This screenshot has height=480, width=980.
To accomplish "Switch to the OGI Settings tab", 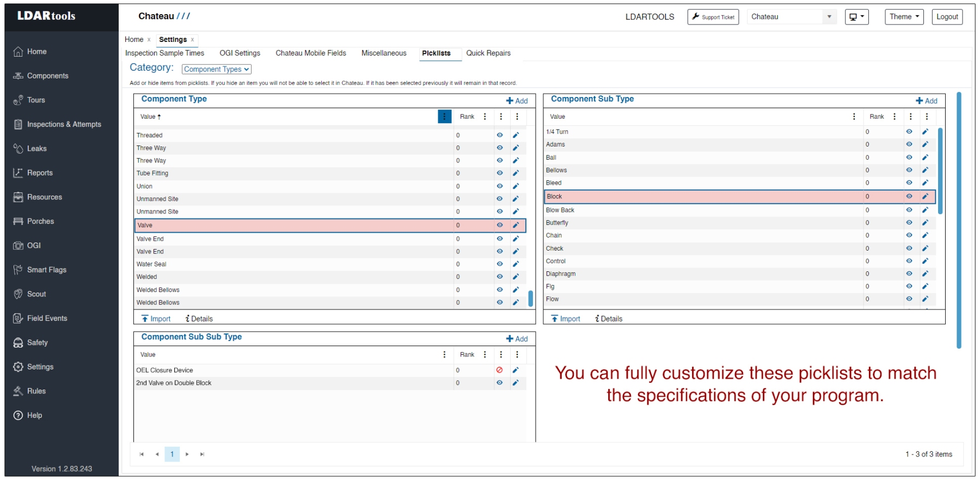I will coord(240,53).
